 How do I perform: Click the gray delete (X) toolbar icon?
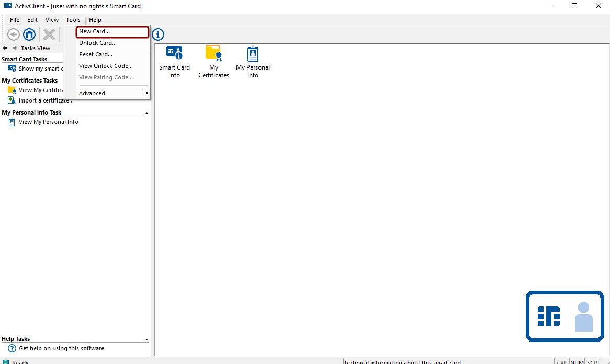(49, 34)
